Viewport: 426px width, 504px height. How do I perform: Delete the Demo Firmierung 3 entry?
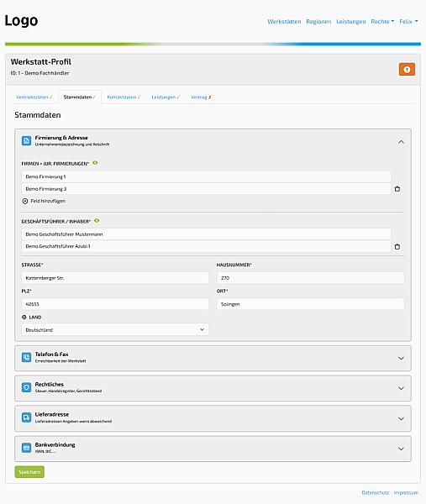(397, 189)
